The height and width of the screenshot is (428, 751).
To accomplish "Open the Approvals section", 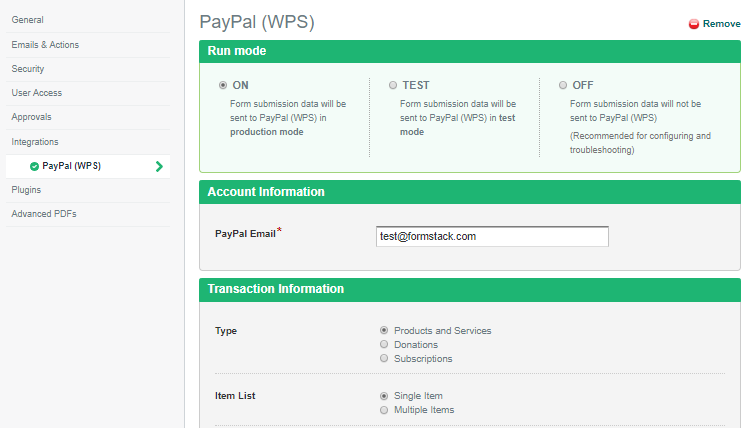I will tap(32, 117).
